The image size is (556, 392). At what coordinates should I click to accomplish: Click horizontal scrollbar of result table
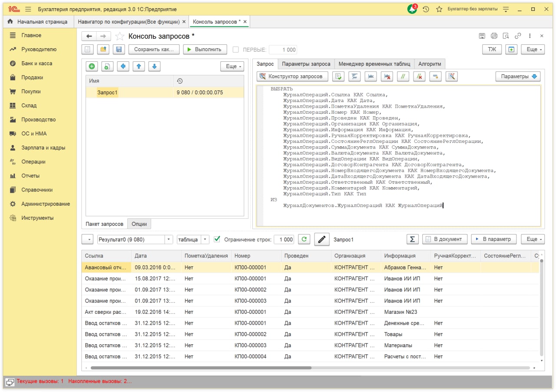[x=201, y=368]
